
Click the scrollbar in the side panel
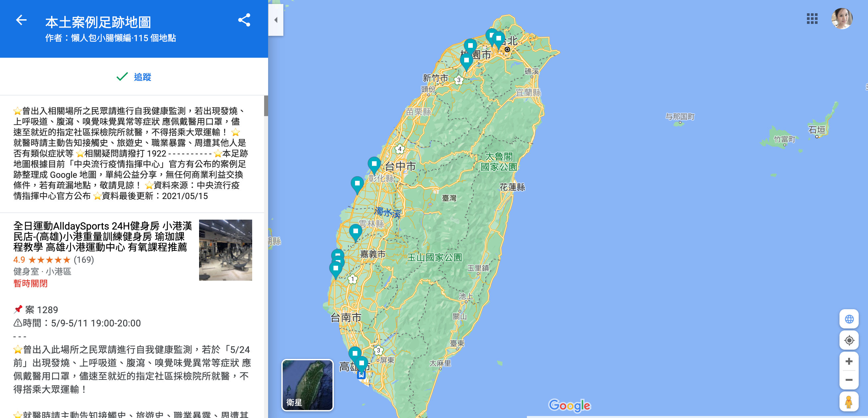click(x=266, y=106)
